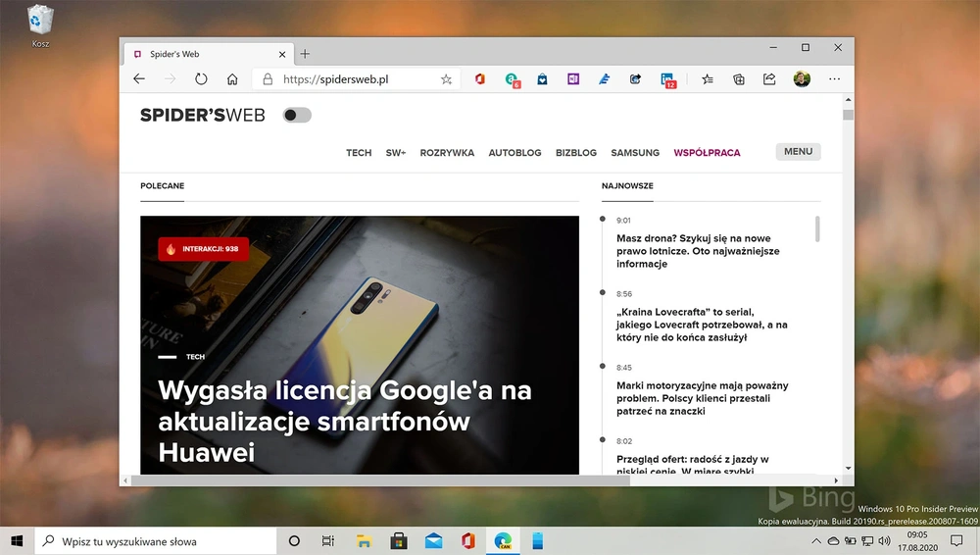
Task: Open a new tab with plus button
Action: [x=305, y=54]
